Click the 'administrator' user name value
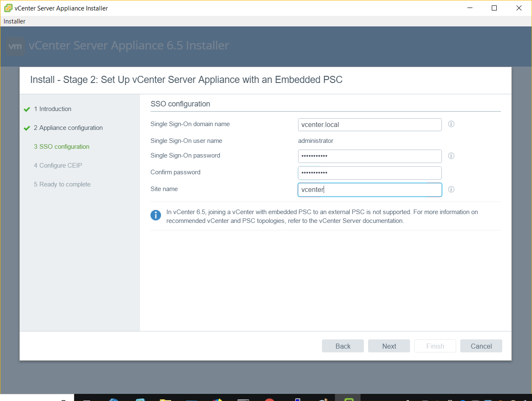The height and width of the screenshot is (401, 532). point(316,141)
